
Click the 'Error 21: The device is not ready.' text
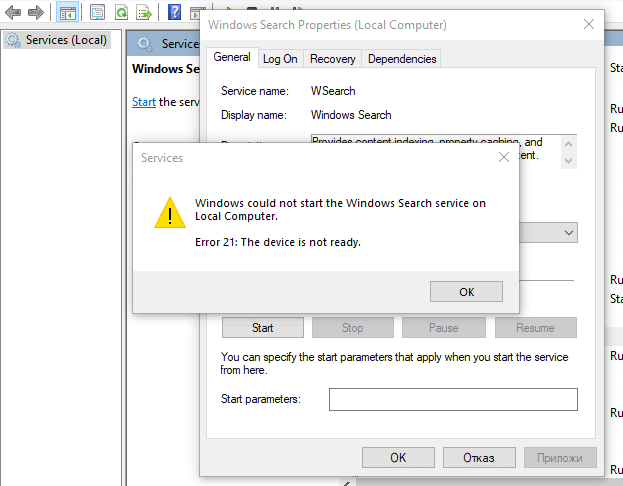pyautogui.click(x=278, y=242)
